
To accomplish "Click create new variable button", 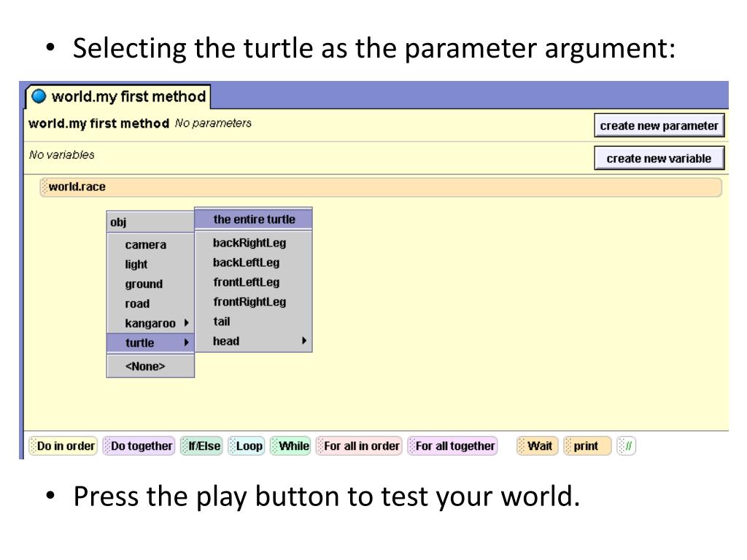I will pos(659,158).
